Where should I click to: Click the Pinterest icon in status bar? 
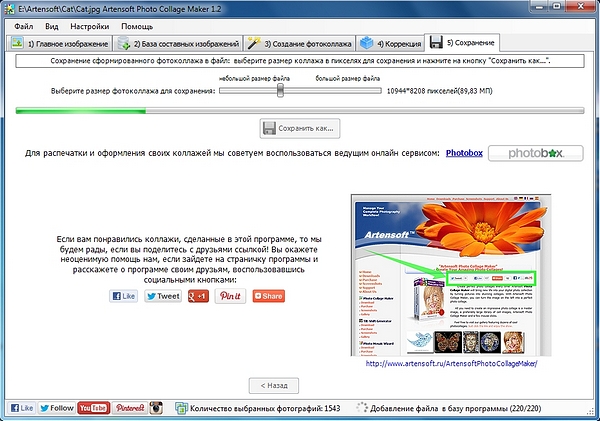(x=130, y=408)
